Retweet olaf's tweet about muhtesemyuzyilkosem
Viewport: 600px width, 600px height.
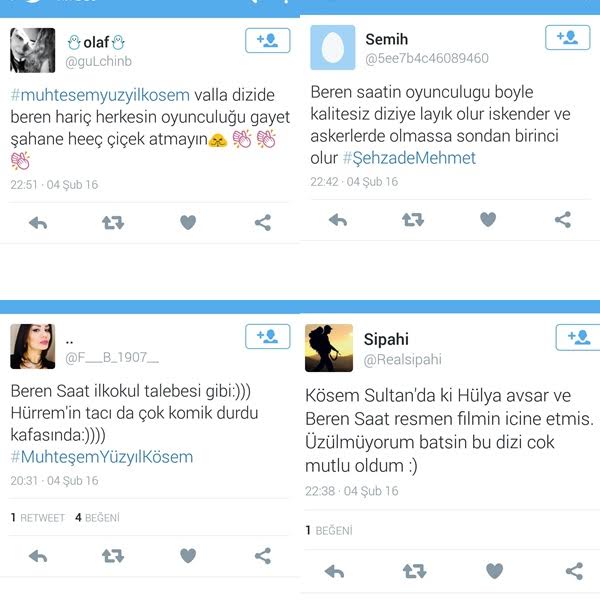pyautogui.click(x=113, y=223)
